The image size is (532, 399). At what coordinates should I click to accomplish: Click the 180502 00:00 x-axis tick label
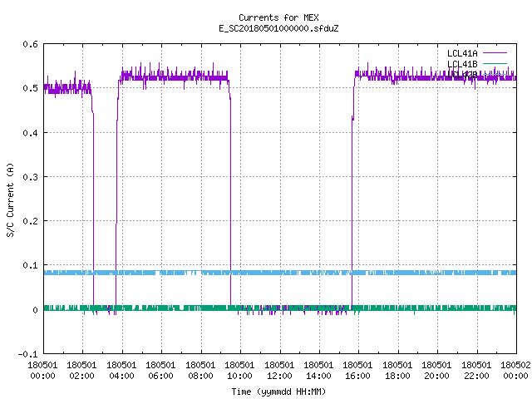tap(515, 371)
